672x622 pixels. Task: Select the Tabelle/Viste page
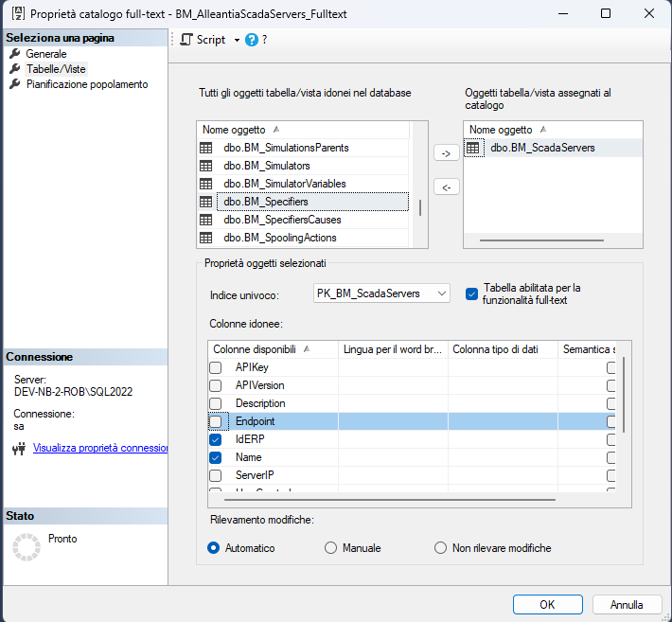[x=56, y=69]
